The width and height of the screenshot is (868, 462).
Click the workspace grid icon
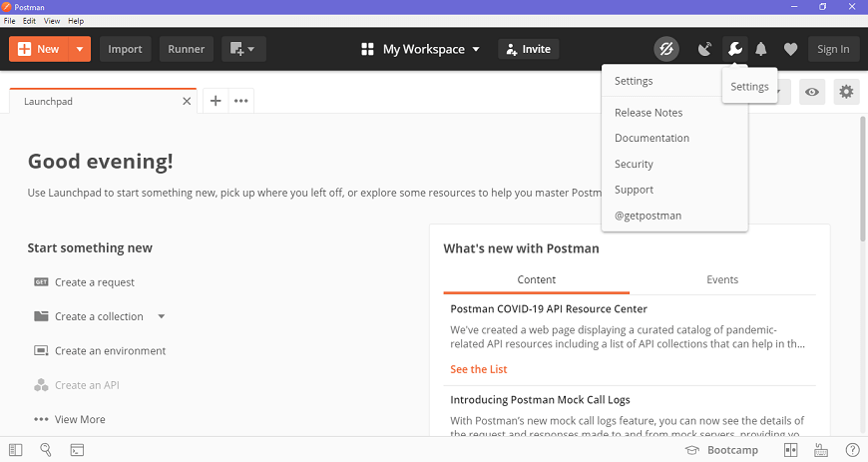367,49
